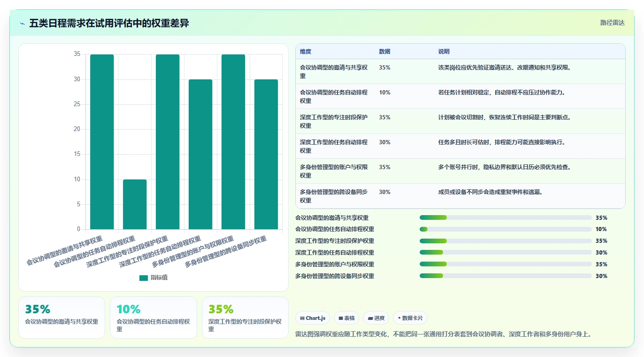Click the bar for 专注时段保护权重
This screenshot has height=357, width=644.
click(168, 142)
